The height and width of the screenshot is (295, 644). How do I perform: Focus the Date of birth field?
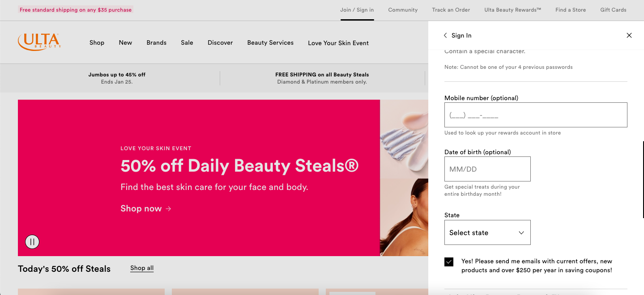click(487, 169)
